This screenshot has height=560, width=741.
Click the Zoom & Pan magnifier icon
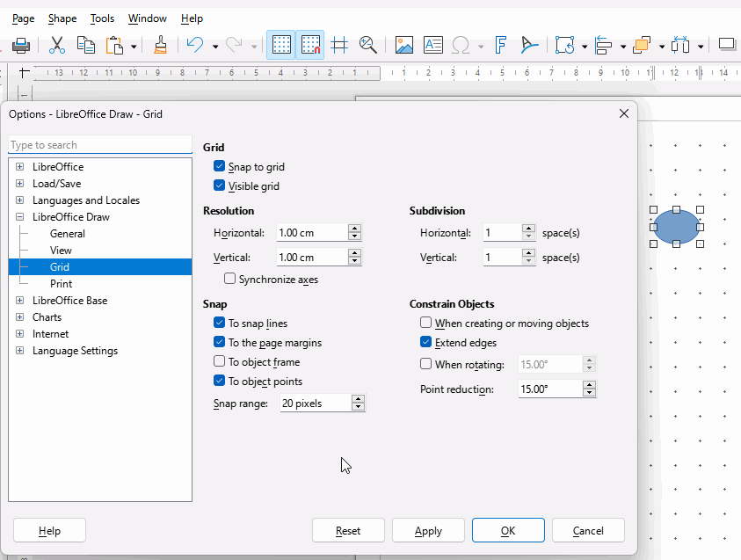point(367,46)
